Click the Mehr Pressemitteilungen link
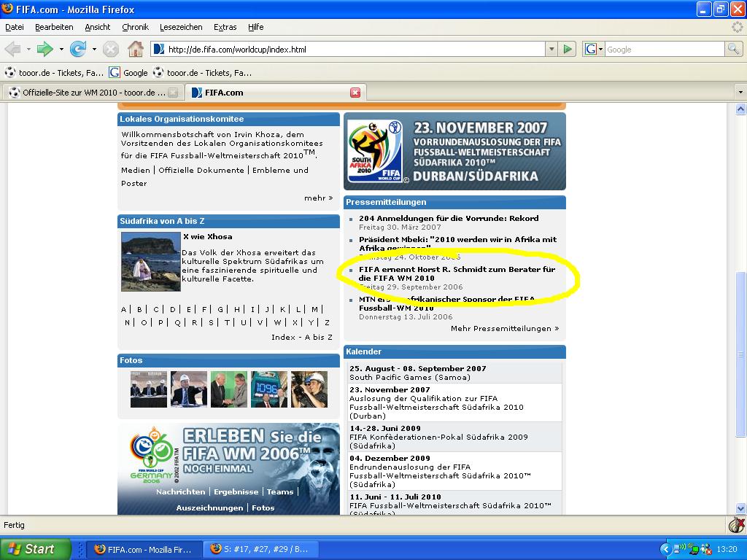 click(x=504, y=329)
